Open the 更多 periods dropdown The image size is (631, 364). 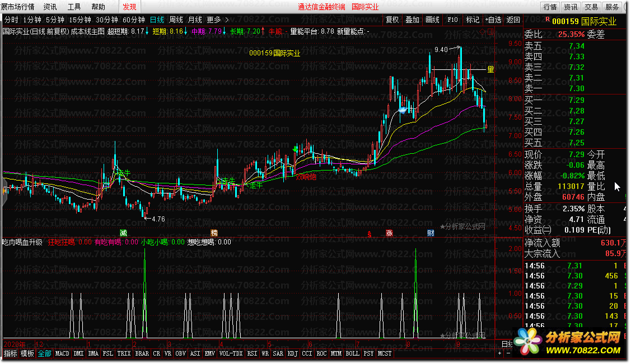(214, 20)
